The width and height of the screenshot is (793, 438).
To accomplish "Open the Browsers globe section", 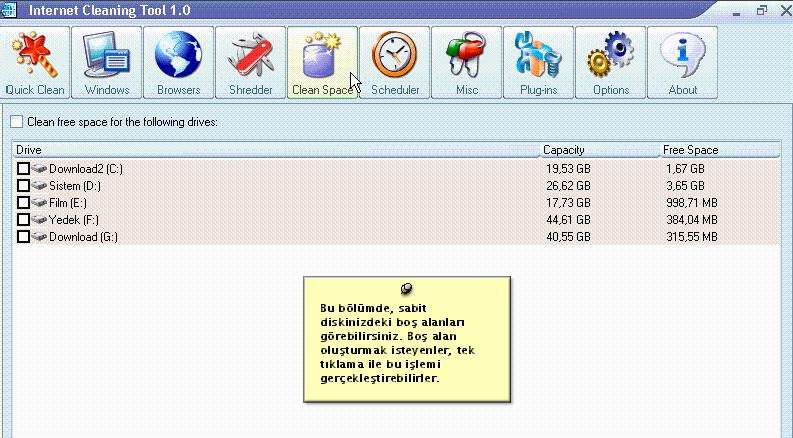I will 179,63.
